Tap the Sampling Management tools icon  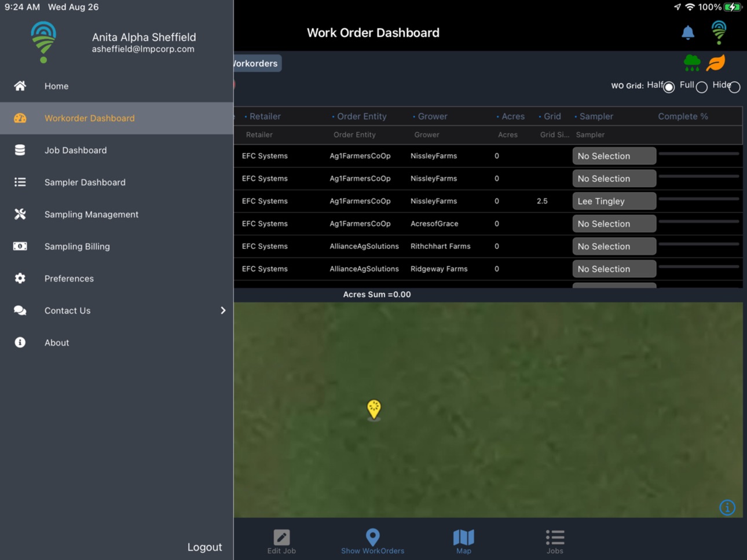(20, 214)
